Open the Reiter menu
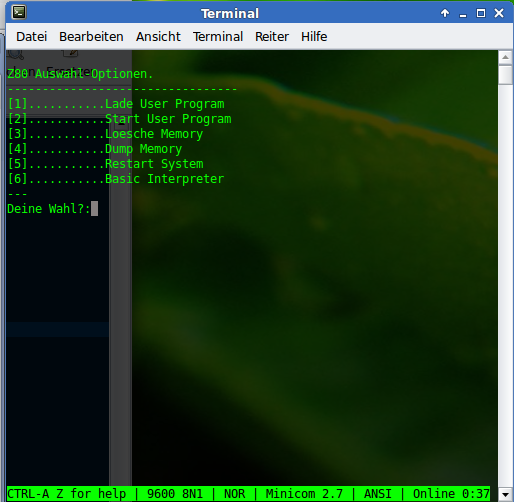Image resolution: width=514 pixels, height=502 pixels. (272, 37)
